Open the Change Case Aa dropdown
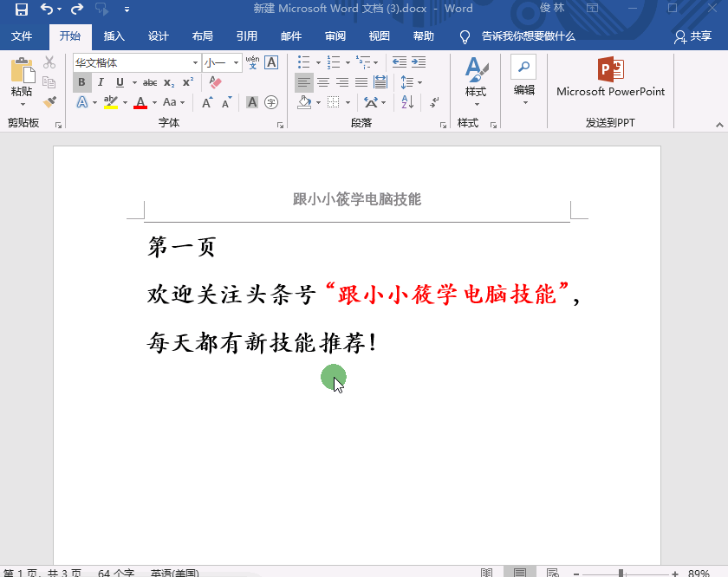 point(173,102)
